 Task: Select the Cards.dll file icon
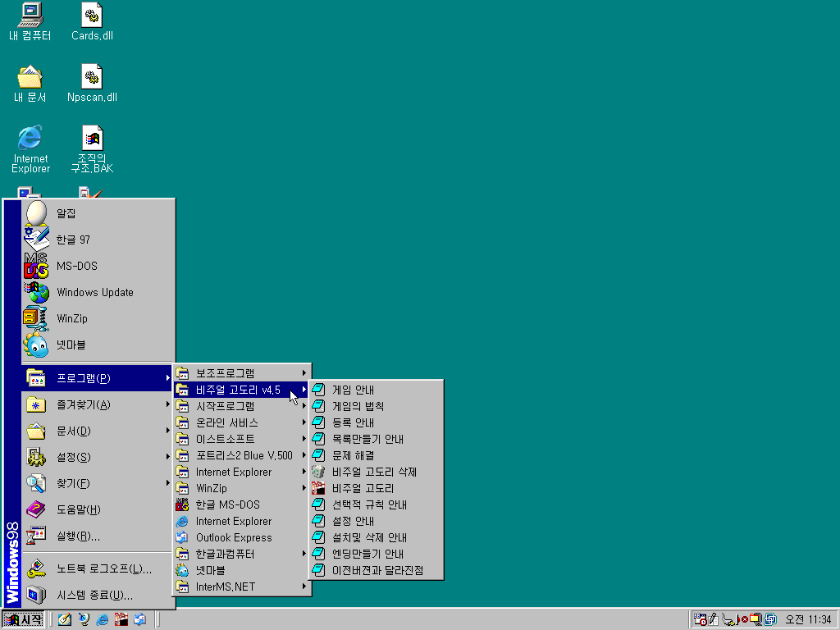(x=92, y=21)
